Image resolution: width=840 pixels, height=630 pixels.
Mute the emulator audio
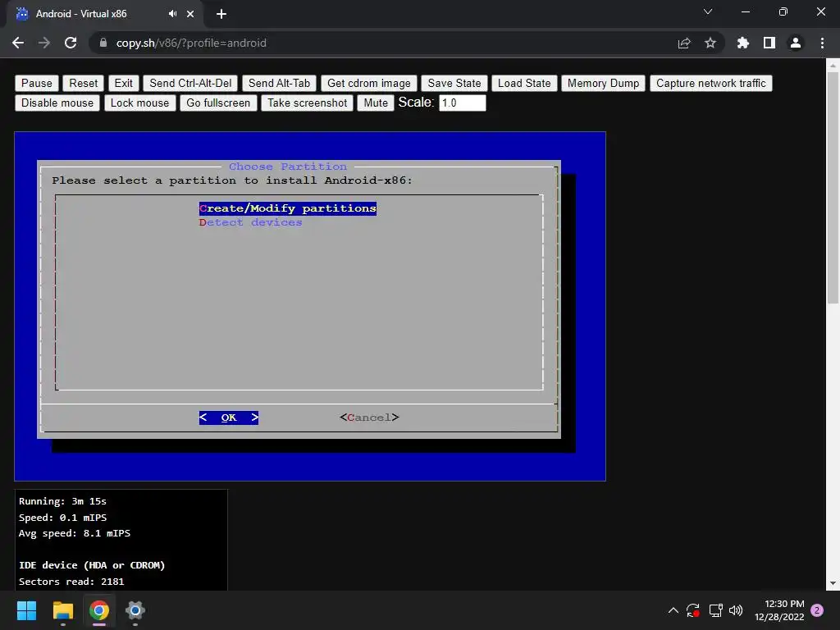pyautogui.click(x=376, y=103)
